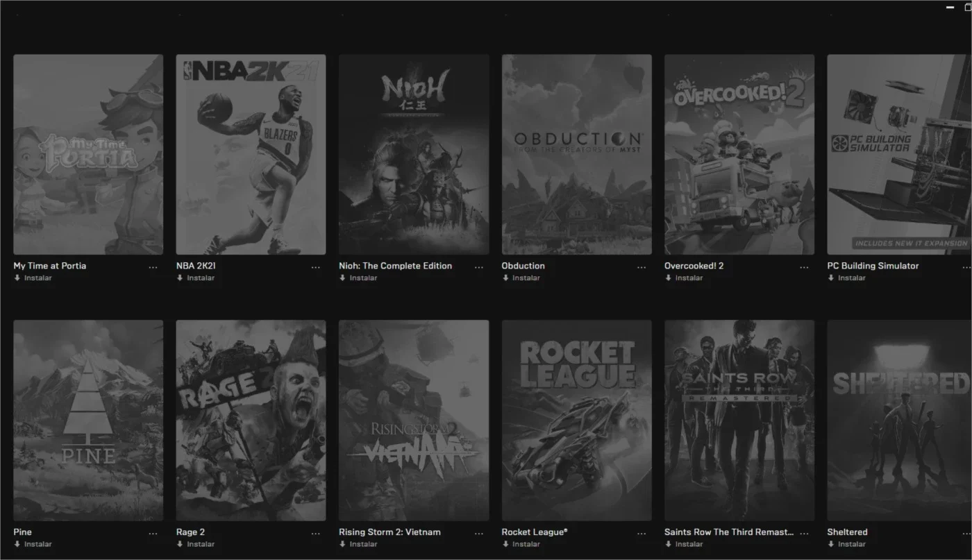
Task: Install NBA 2K21 via its Instalar link
Action: pos(195,278)
